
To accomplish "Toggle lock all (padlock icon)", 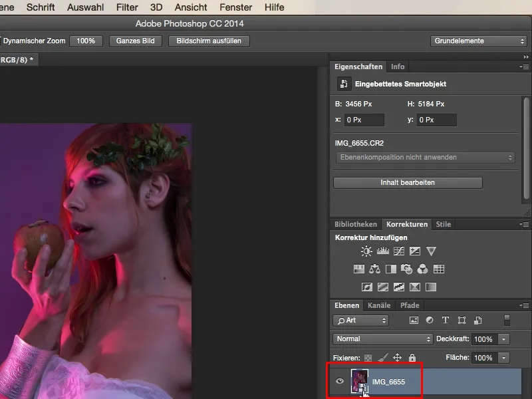I will click(x=412, y=357).
